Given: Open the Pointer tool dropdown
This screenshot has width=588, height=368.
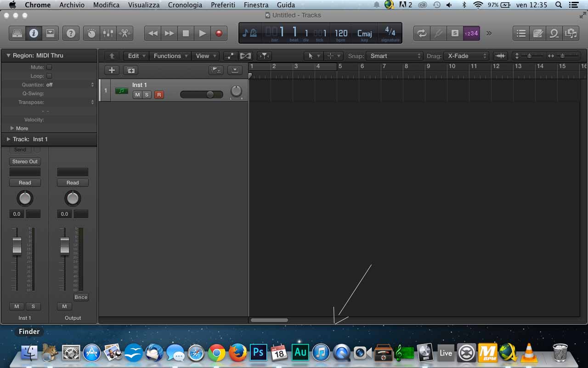Looking at the screenshot, I should pyautogui.click(x=314, y=56).
